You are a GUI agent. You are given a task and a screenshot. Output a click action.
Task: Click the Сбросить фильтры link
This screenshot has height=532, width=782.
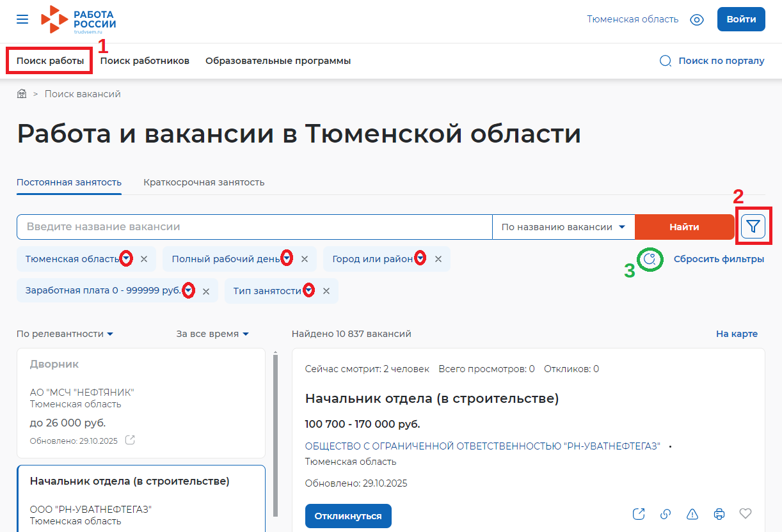point(719,259)
